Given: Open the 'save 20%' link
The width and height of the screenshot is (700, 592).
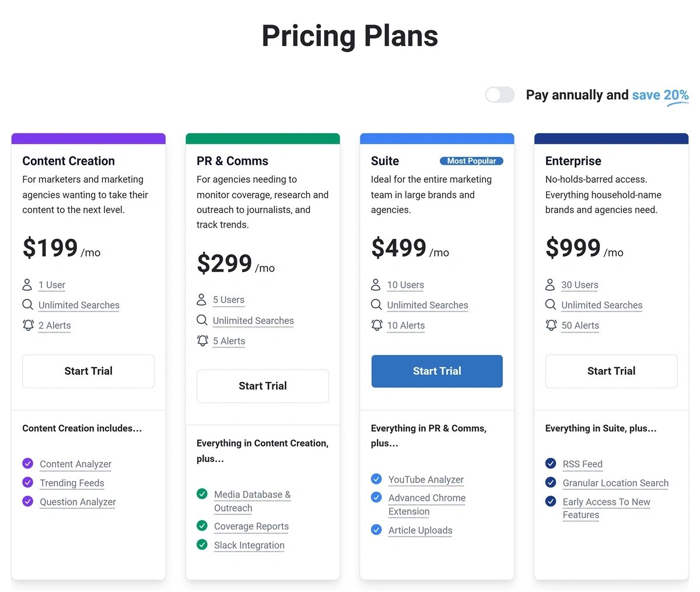Looking at the screenshot, I should (x=660, y=95).
